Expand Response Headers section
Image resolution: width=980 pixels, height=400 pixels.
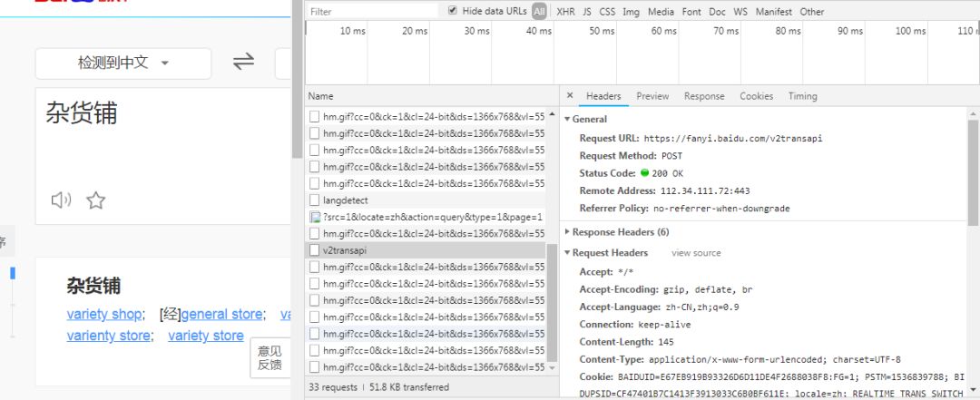[568, 232]
